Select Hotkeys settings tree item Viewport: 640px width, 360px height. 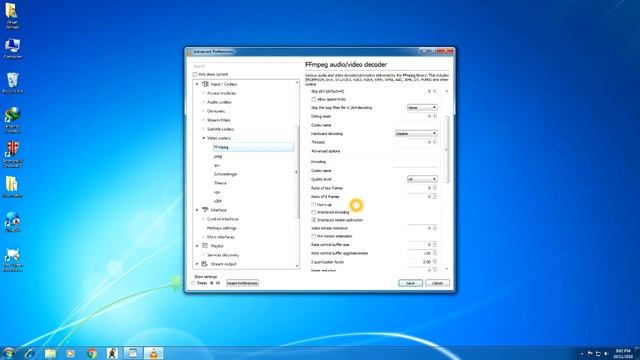coord(222,228)
